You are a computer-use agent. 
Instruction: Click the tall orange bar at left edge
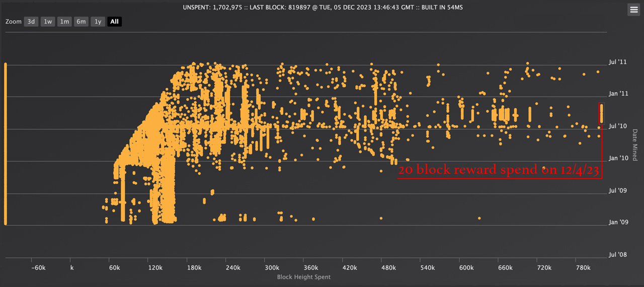pyautogui.click(x=5, y=143)
